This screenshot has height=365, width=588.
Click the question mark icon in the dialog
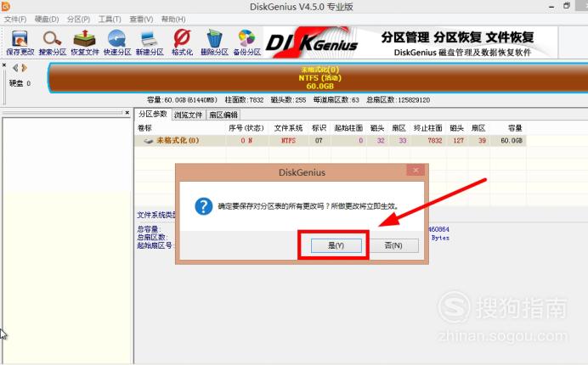pyautogui.click(x=204, y=206)
